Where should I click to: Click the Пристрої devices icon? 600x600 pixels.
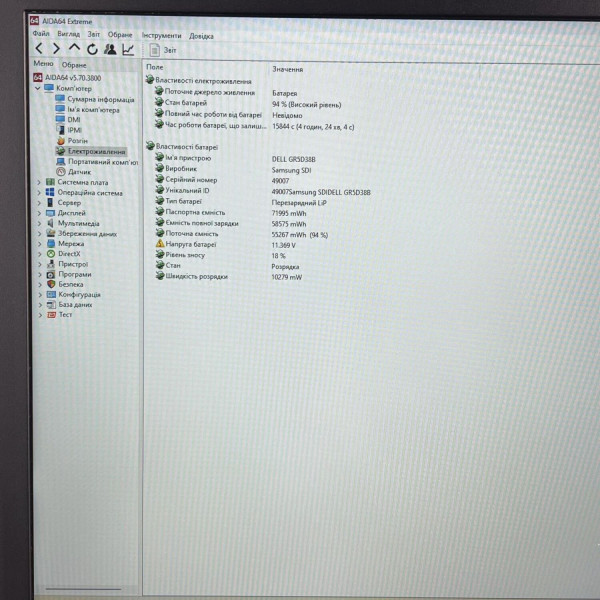pos(51,264)
